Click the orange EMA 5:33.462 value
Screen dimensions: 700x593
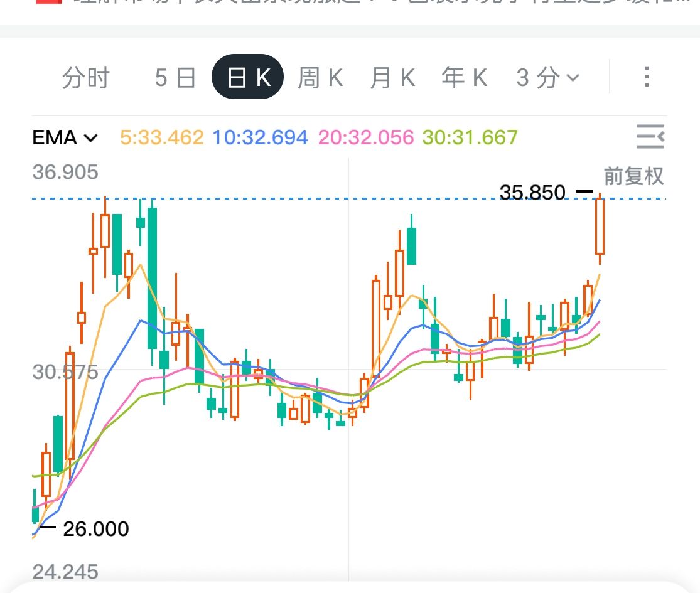tap(162, 137)
